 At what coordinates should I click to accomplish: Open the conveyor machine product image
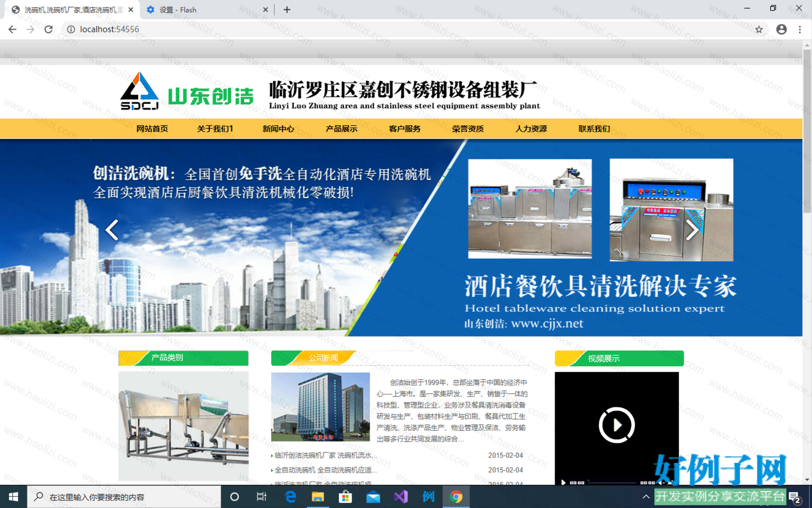click(183, 426)
